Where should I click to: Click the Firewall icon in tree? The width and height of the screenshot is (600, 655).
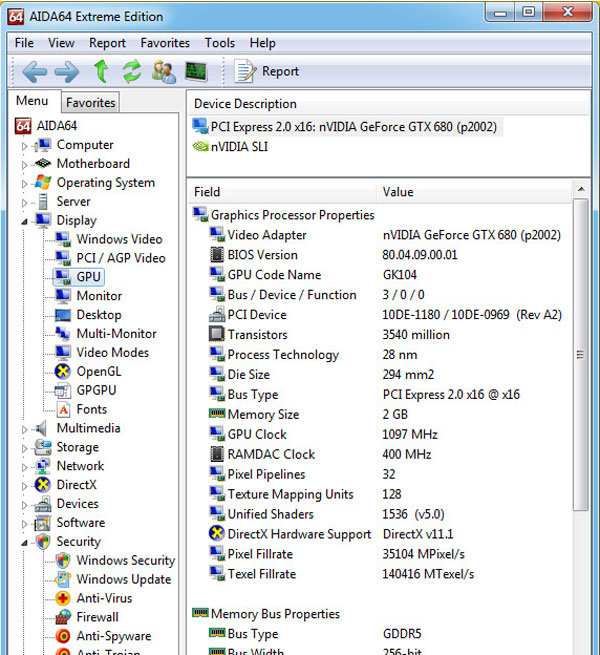[x=63, y=617]
